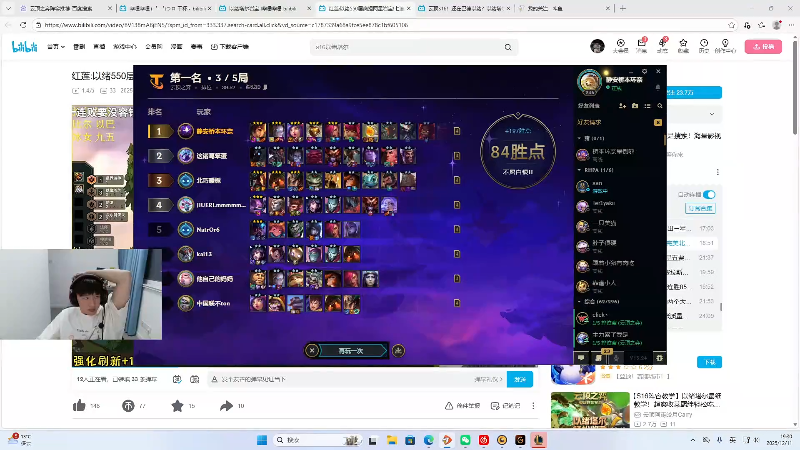This screenshot has height=450, width=800.
Task: Open the client settings gear icon at top
Action: coord(644,71)
